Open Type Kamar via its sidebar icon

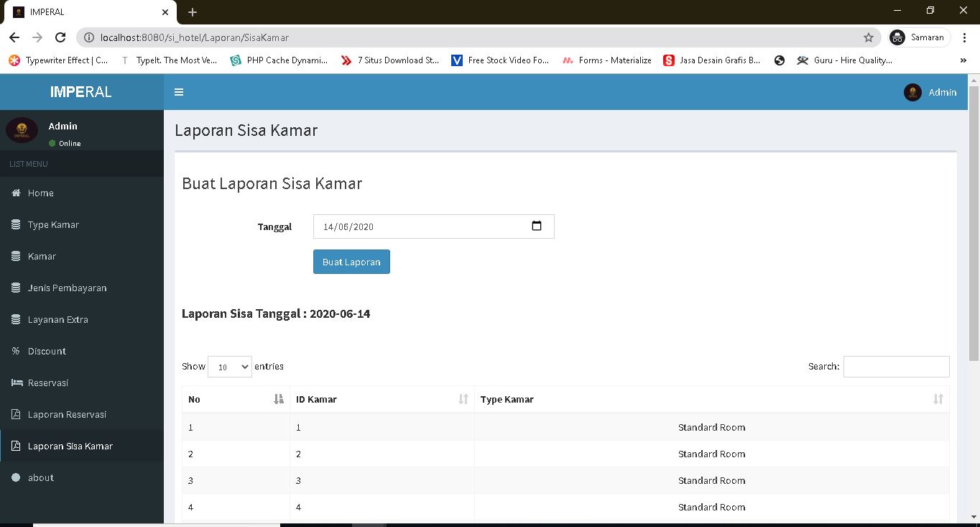(15, 224)
